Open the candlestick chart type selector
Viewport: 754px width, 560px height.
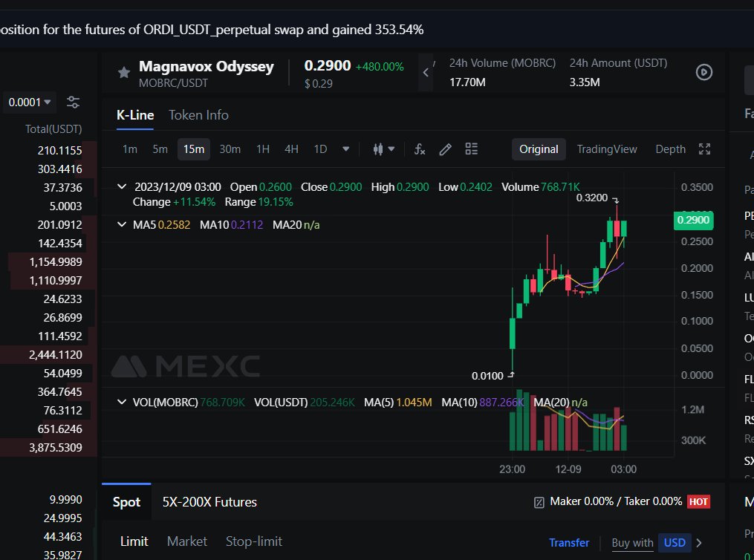[x=384, y=149]
